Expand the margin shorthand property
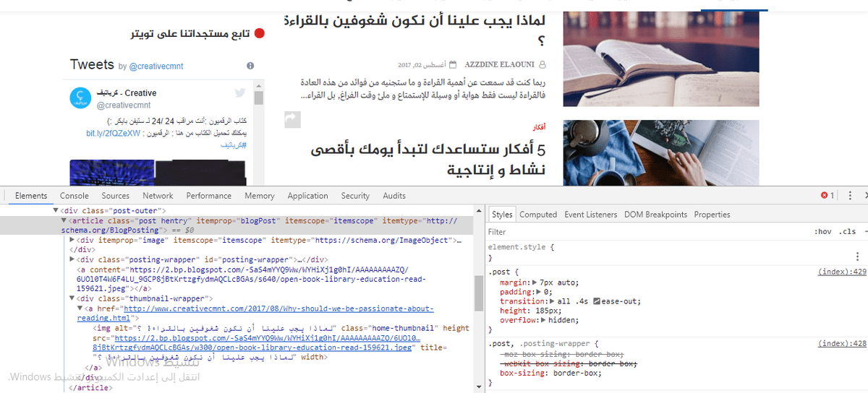The image size is (868, 393). click(535, 282)
